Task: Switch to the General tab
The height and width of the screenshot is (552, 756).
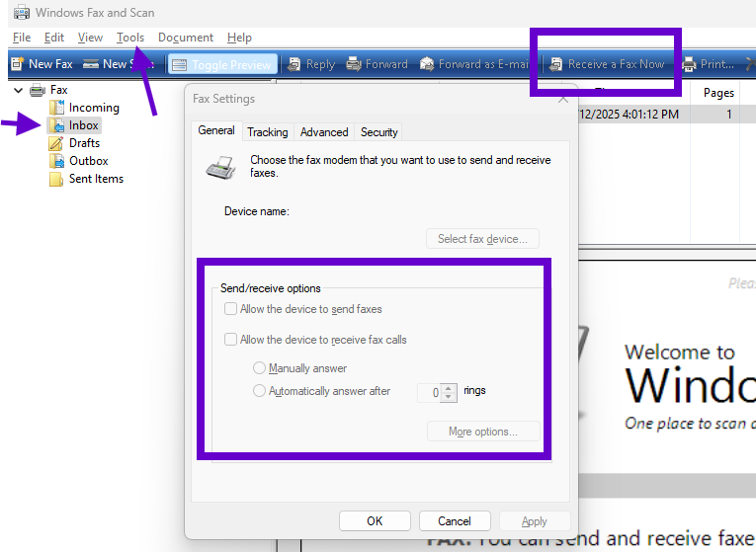Action: pos(216,130)
